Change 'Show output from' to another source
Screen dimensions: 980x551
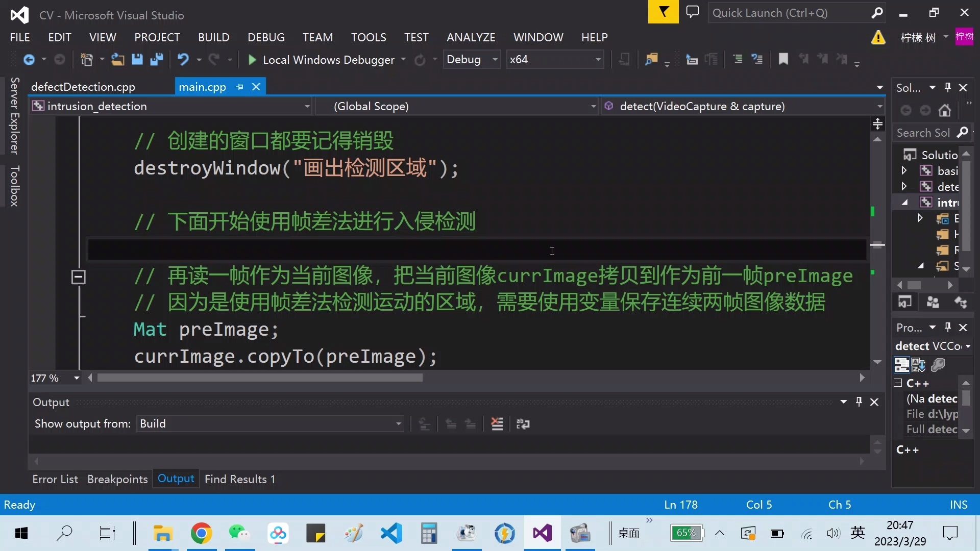[398, 423]
